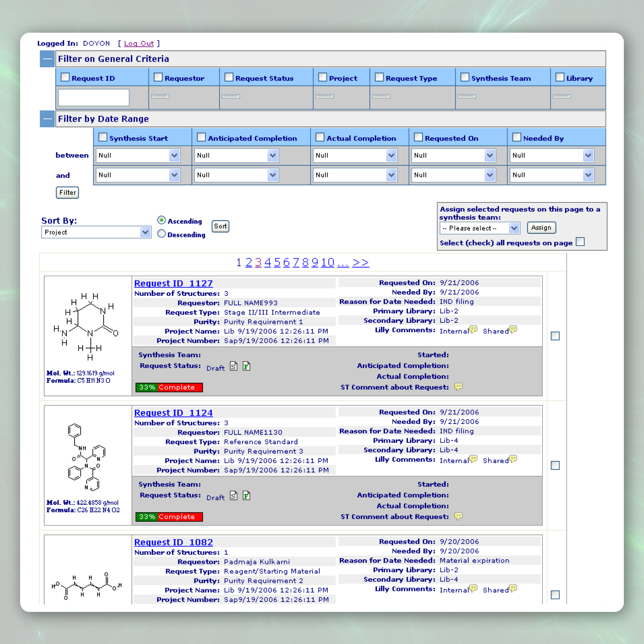Open Internal comment icon for Request 1127
The width and height of the screenshot is (644, 644).
(473, 330)
